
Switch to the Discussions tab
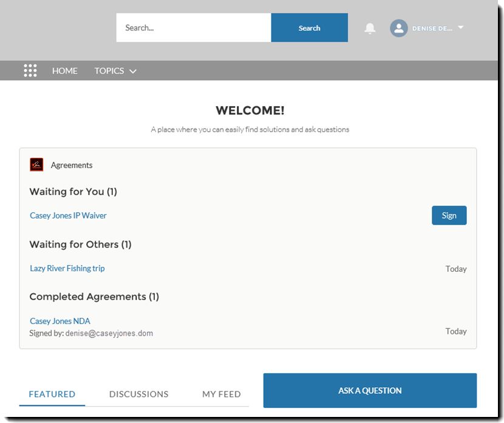pyautogui.click(x=138, y=394)
